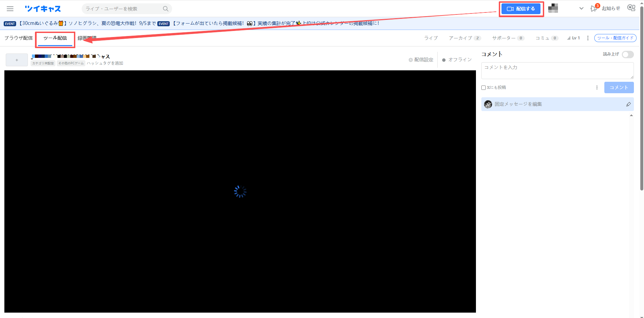This screenshot has height=318, width=644.
Task: Click the コメント submit button
Action: [x=619, y=87]
